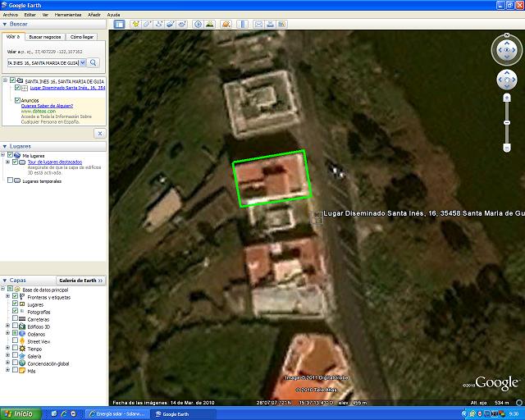525x420 pixels.
Task: Switch to Buscar negocios tab
Action: pos(45,37)
